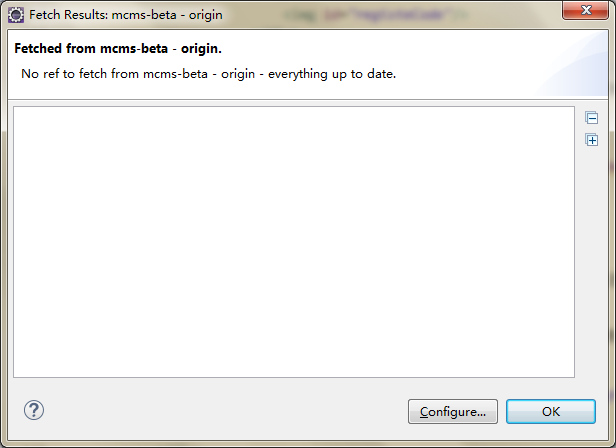Select the 'Fetched from mcms-beta - origin.' heading
This screenshot has width=616, height=448.
pos(118,48)
